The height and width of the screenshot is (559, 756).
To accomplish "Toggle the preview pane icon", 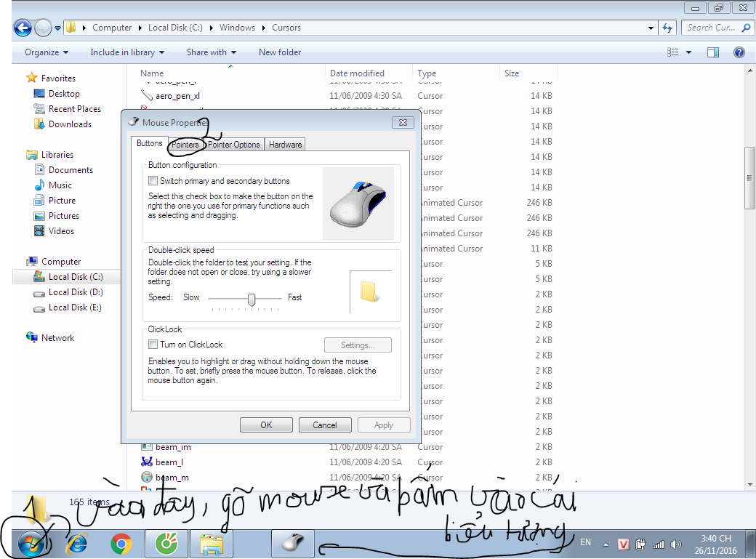I will click(x=713, y=52).
